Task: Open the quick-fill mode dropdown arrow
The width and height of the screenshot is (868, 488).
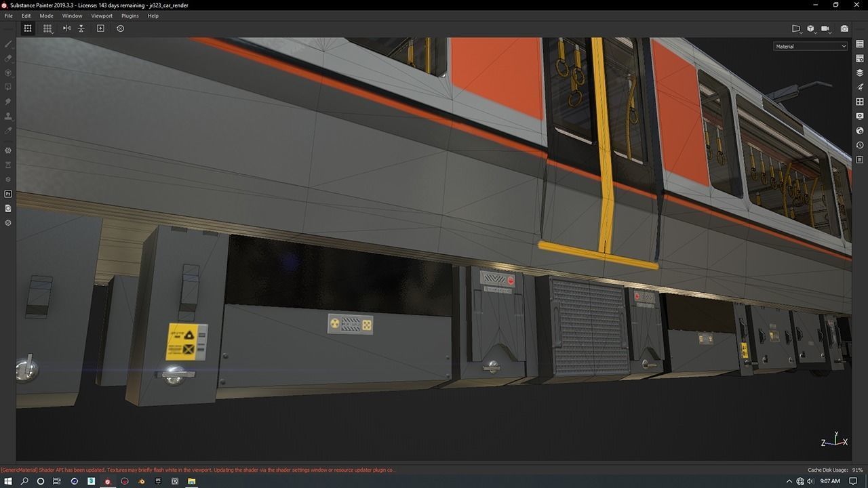Action: click(x=54, y=33)
